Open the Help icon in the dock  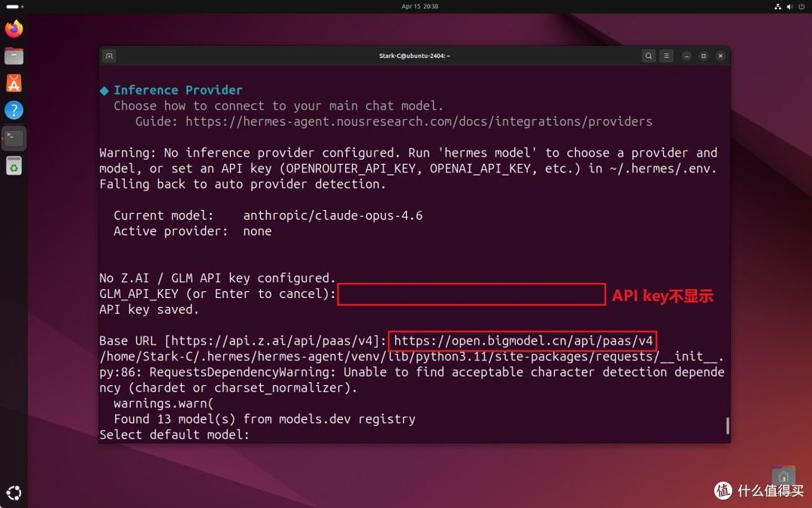pos(14,110)
